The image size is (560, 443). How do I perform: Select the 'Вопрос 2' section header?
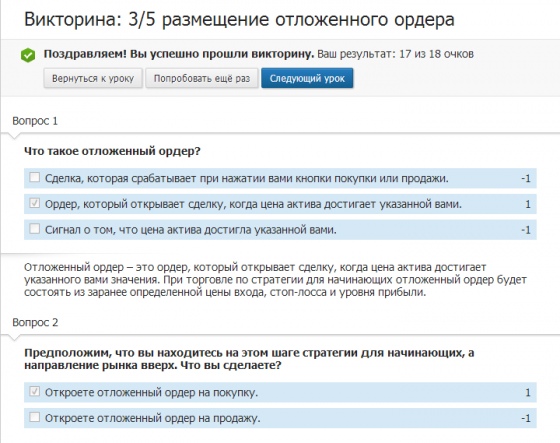pyautogui.click(x=35, y=323)
